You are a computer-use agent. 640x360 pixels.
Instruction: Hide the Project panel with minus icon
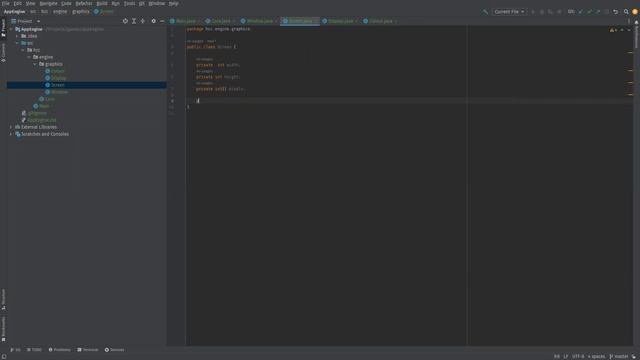point(162,21)
